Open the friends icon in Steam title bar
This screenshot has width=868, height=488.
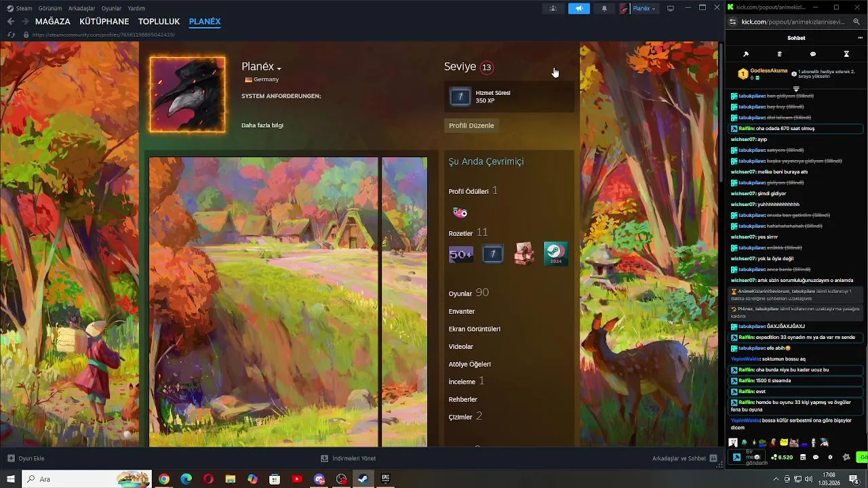(x=553, y=8)
